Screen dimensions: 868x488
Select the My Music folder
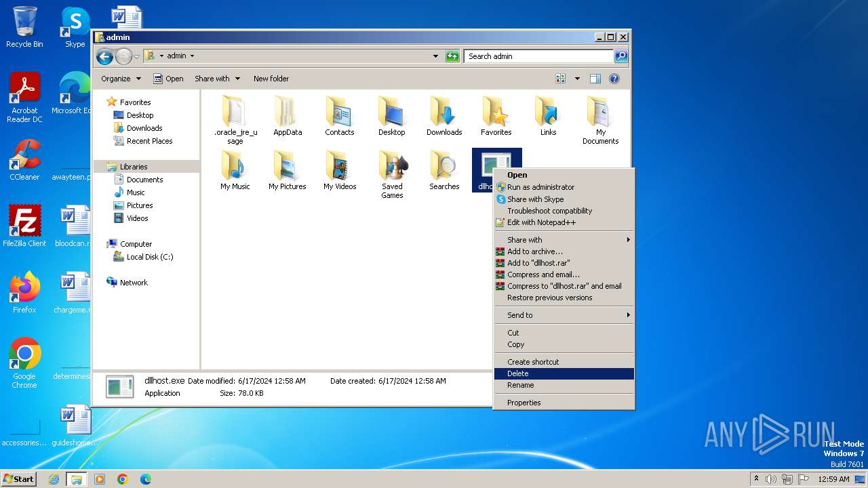coord(235,170)
